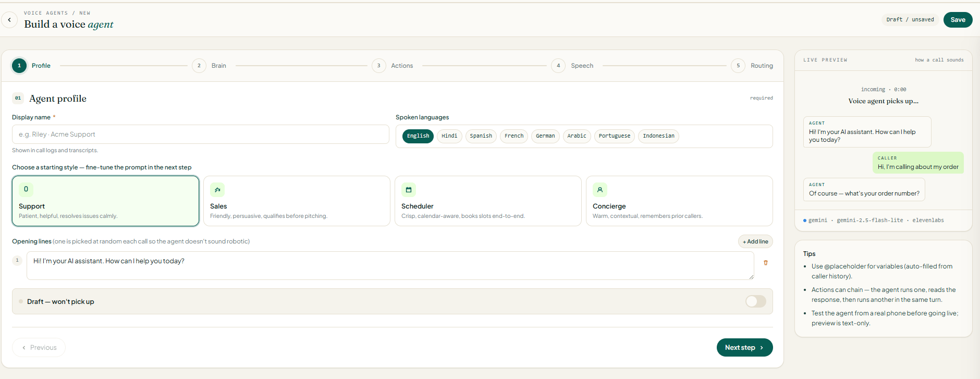Click step 3 Actions circle icon
Screen dimensions: 980x379
point(379,66)
